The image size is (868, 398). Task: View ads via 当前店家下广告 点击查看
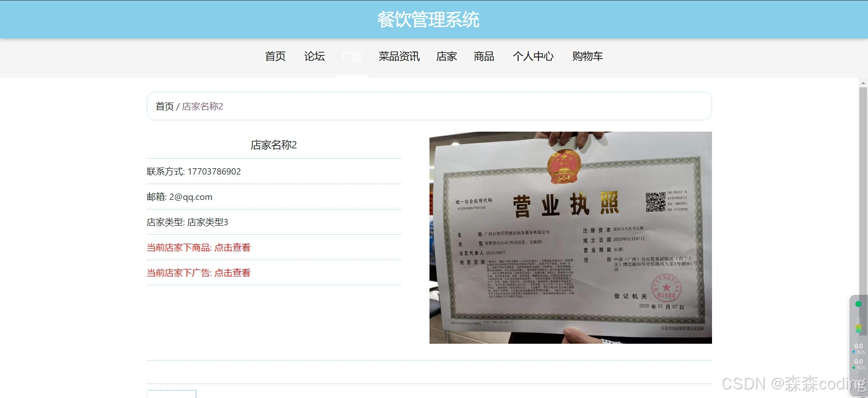click(x=198, y=273)
